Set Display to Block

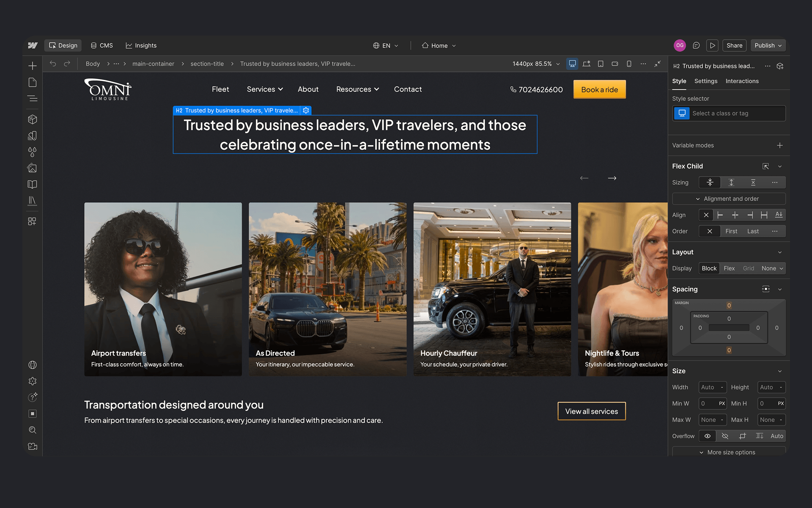tap(709, 268)
